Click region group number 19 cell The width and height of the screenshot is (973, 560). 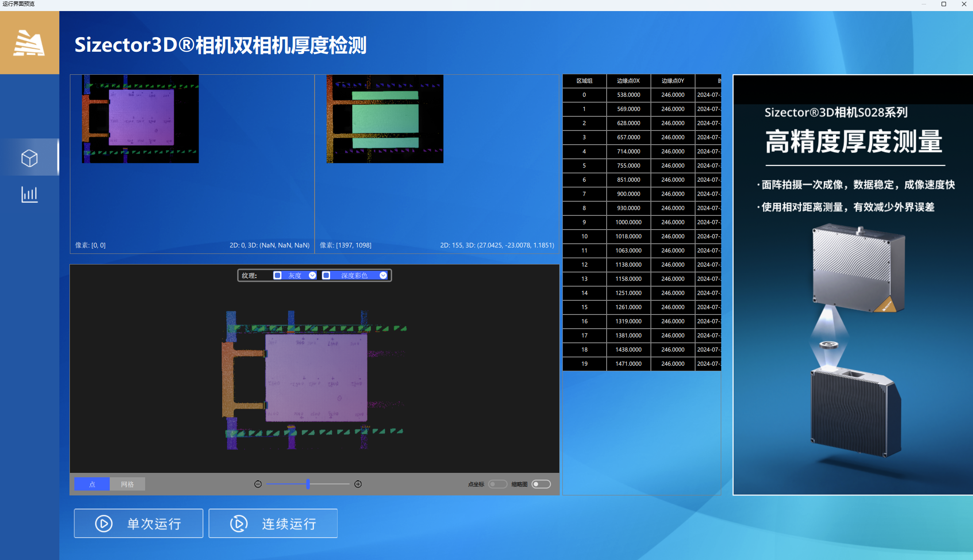click(x=585, y=364)
